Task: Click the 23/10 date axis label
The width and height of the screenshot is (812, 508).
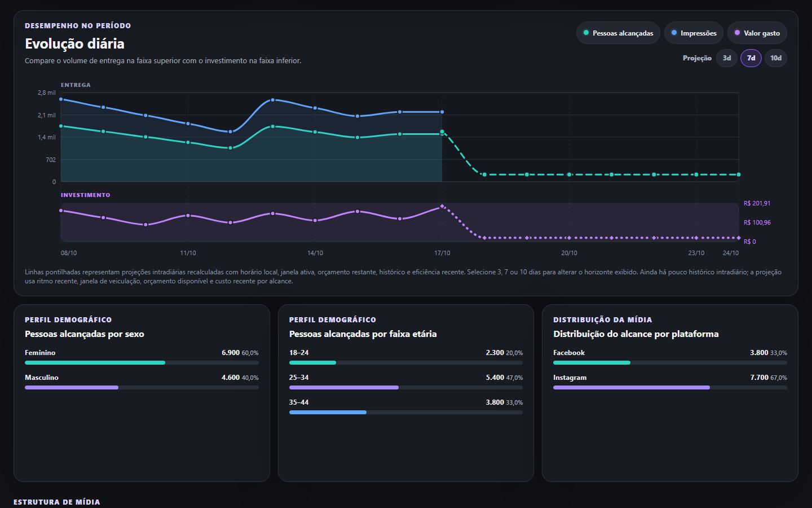Action: click(x=696, y=253)
